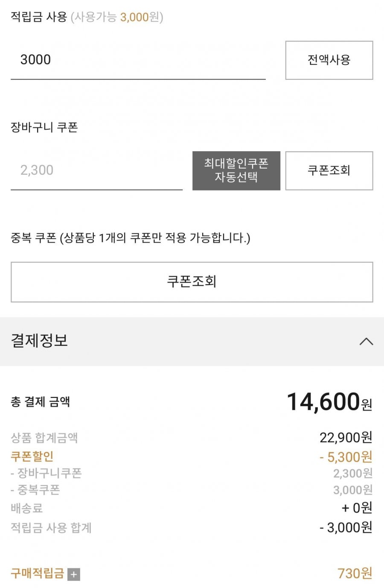Collapse the 결제정보 section chevron
The image size is (384, 588).
pos(366,341)
